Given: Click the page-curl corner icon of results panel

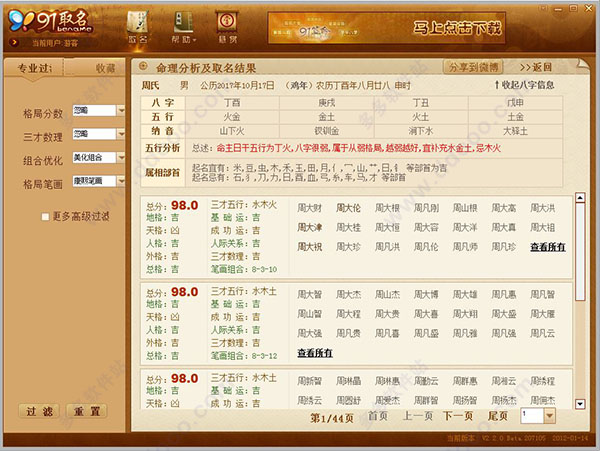Looking at the screenshot, I should [x=583, y=65].
